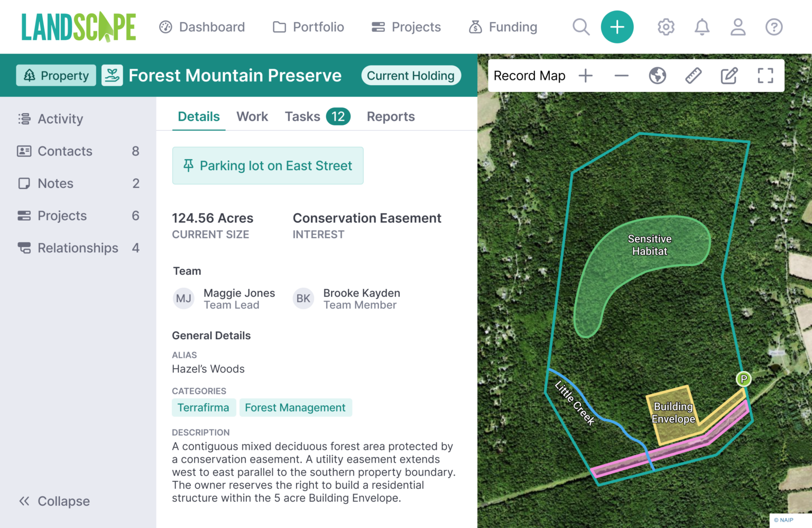812x528 pixels.
Task: Open the Reports tab
Action: [x=391, y=116]
